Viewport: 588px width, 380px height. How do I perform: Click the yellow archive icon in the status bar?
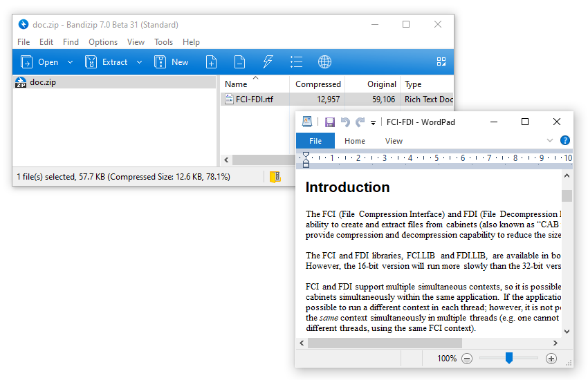(x=275, y=177)
